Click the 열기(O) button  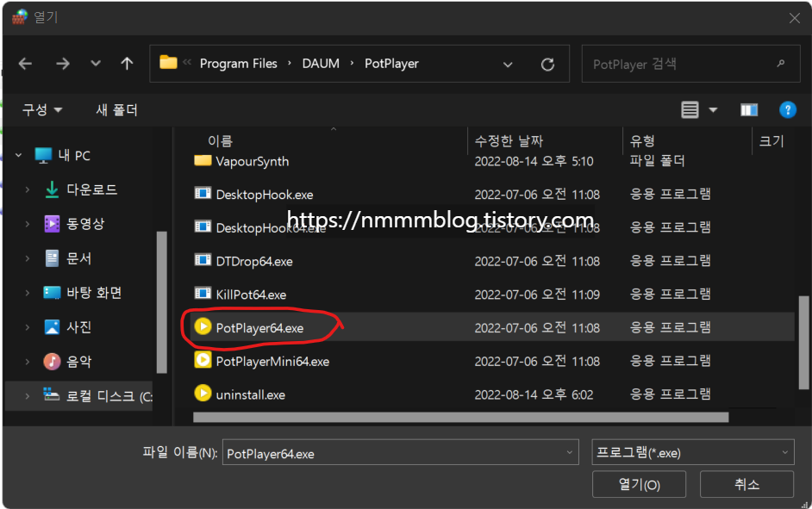pyautogui.click(x=639, y=484)
